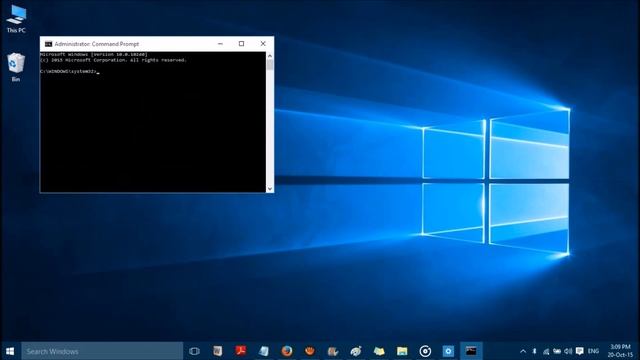Close the Command Prompt window

point(263,44)
